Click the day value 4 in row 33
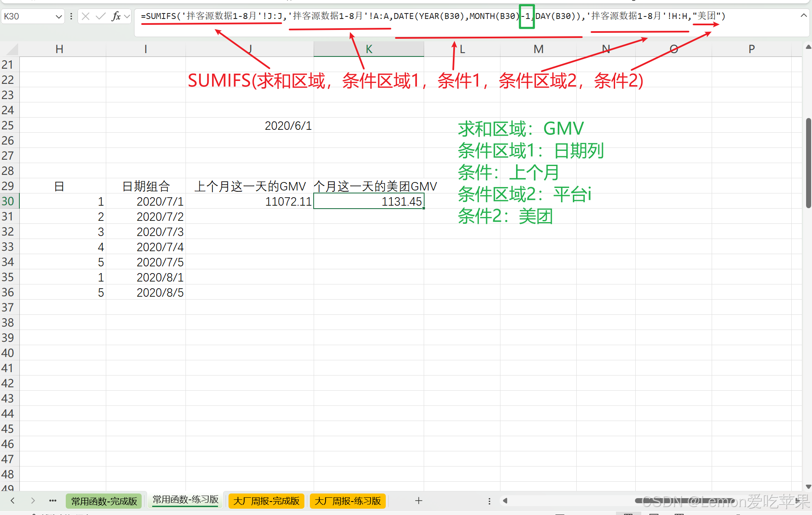Viewport: 812px width, 515px height. tap(63, 247)
